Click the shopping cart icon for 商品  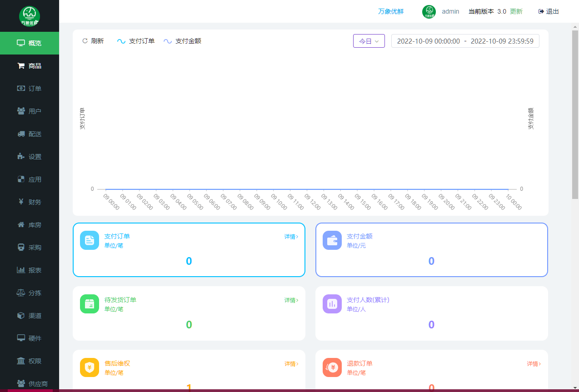pyautogui.click(x=21, y=66)
